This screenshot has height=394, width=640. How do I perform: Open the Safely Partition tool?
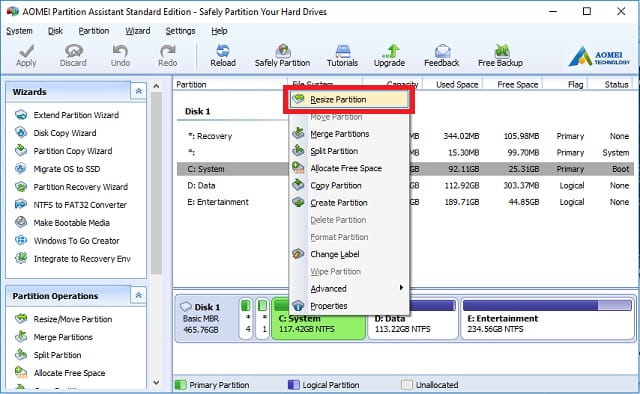282,56
